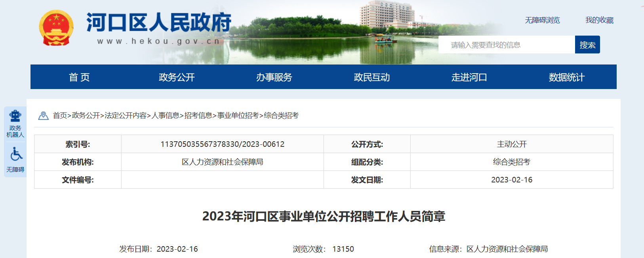Click 招考信息 in the breadcrumb
The width and height of the screenshot is (644, 258).
[198, 116]
